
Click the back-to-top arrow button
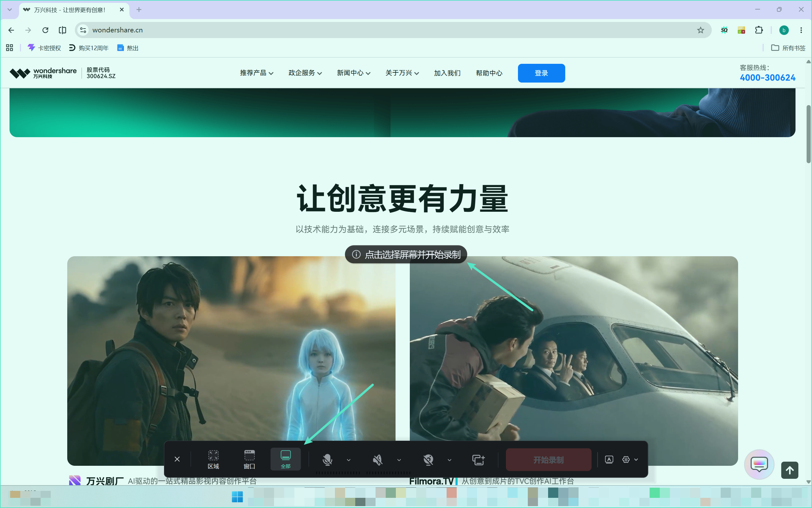point(789,470)
